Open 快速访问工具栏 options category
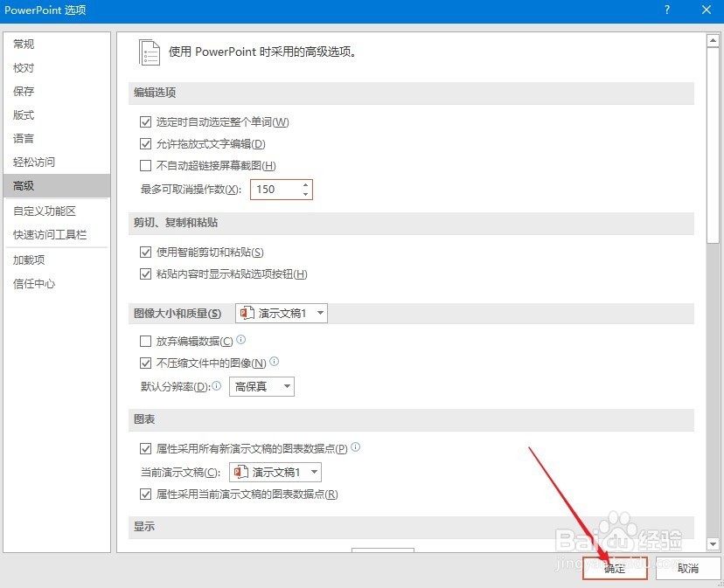This screenshot has height=588, width=724. tap(57, 234)
